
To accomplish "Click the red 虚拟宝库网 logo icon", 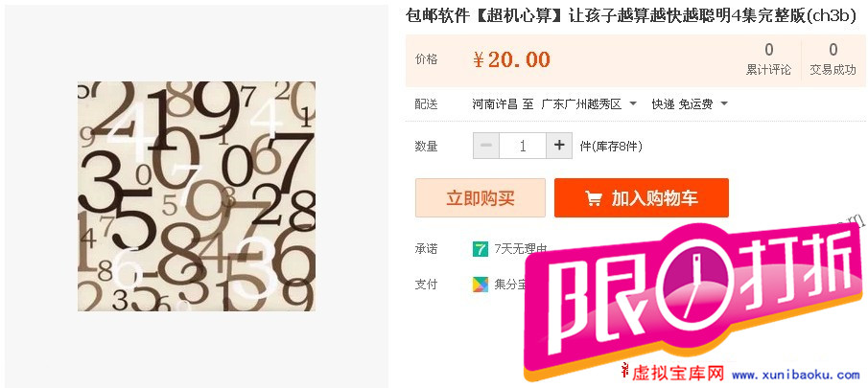I will [626, 375].
